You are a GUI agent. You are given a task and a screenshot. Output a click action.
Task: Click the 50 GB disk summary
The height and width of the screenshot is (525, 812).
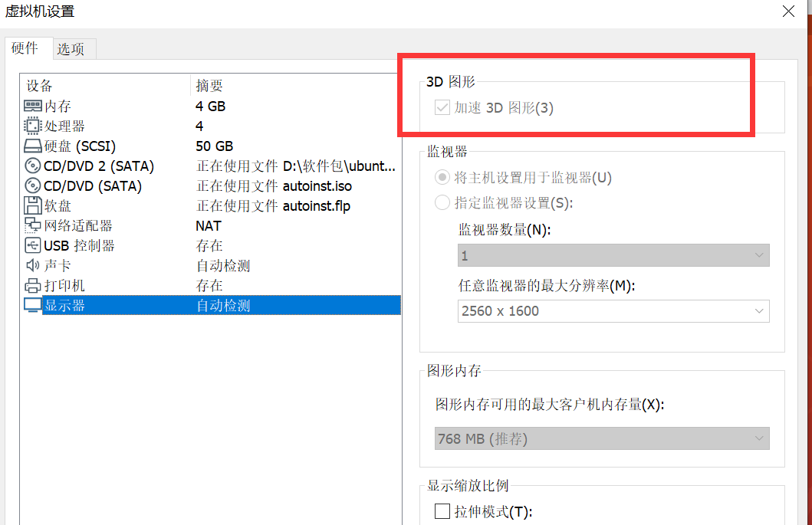pos(215,146)
